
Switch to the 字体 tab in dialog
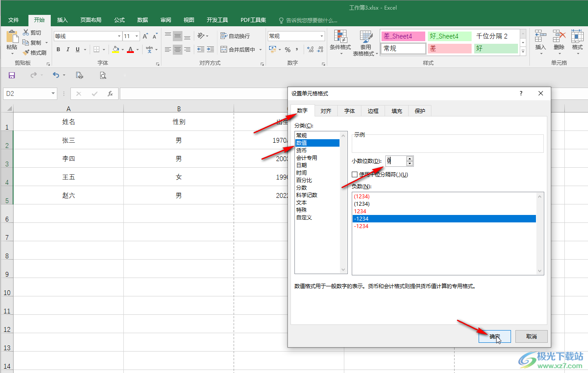[x=350, y=111]
